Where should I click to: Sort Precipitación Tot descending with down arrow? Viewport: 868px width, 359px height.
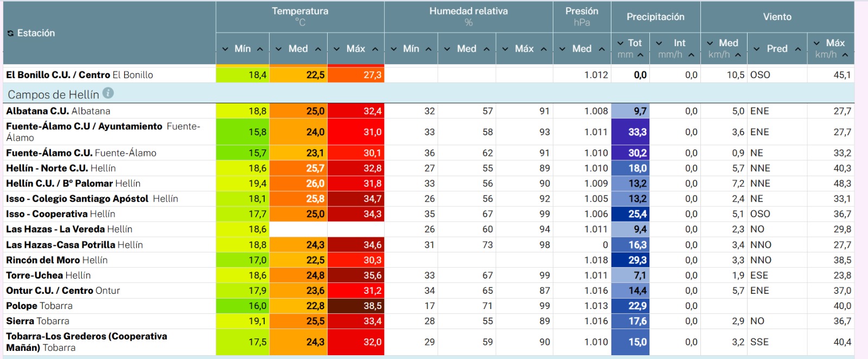coord(621,43)
